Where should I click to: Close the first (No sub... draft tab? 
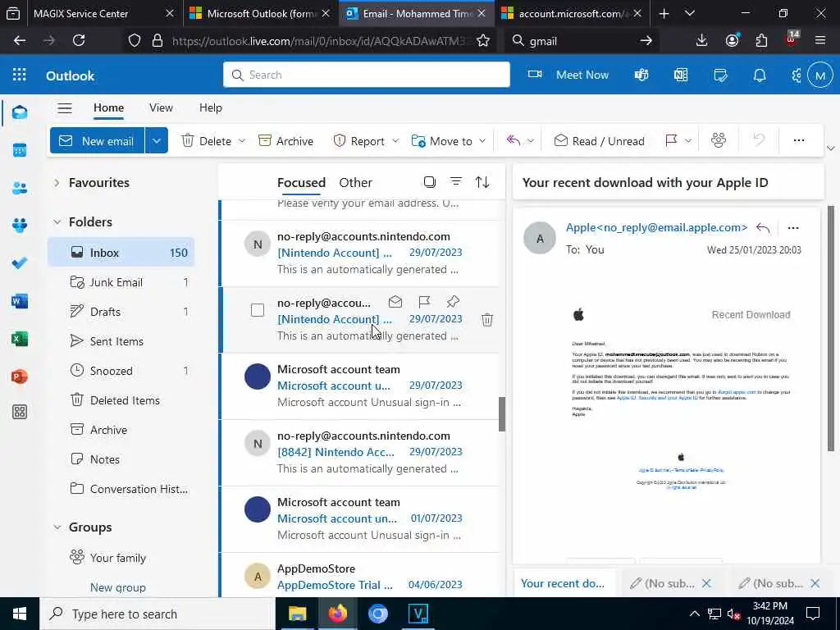[x=706, y=583]
